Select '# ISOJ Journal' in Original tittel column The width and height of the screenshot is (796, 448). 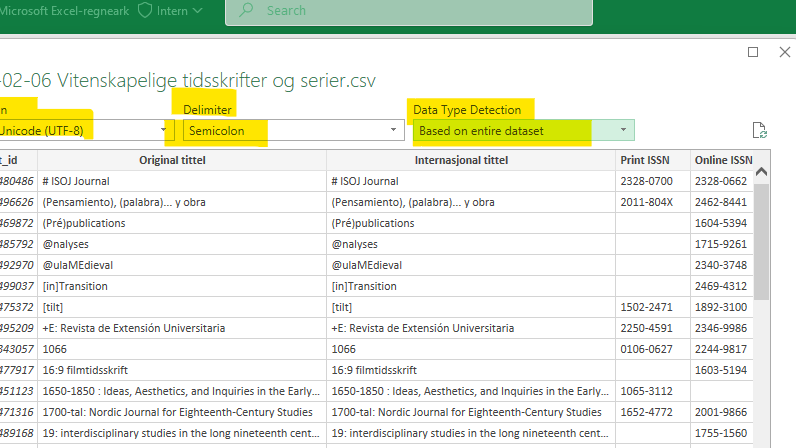pyautogui.click(x=76, y=181)
